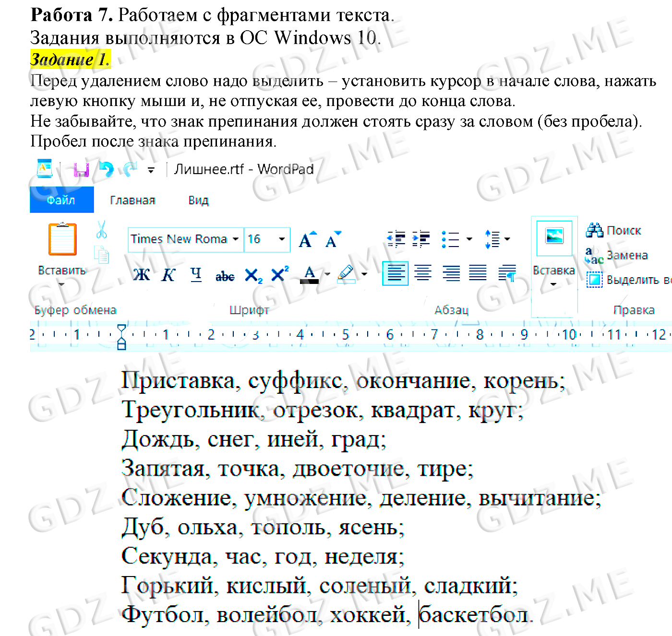Click the Copy icon below scissors

(101, 255)
